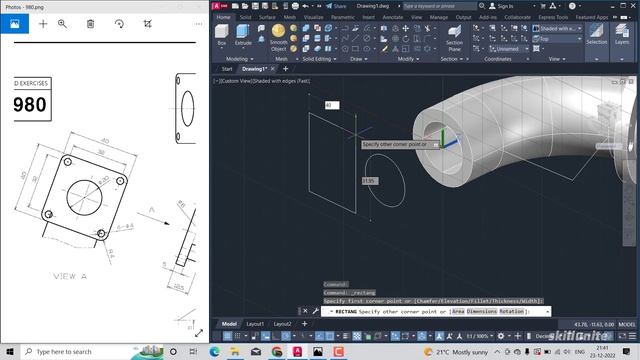Toggle Dynamic Input in status bar
The height and width of the screenshot is (360, 640).
point(266,336)
